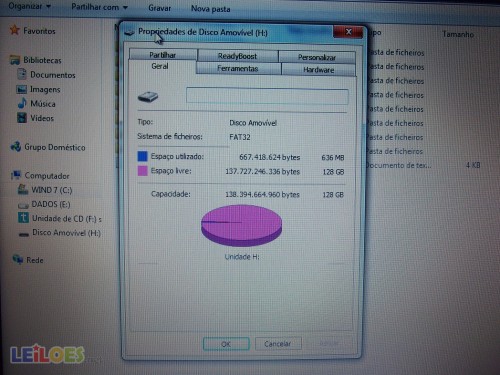Click the Favoritos star icon
The height and width of the screenshot is (375, 500).
[x=15, y=30]
